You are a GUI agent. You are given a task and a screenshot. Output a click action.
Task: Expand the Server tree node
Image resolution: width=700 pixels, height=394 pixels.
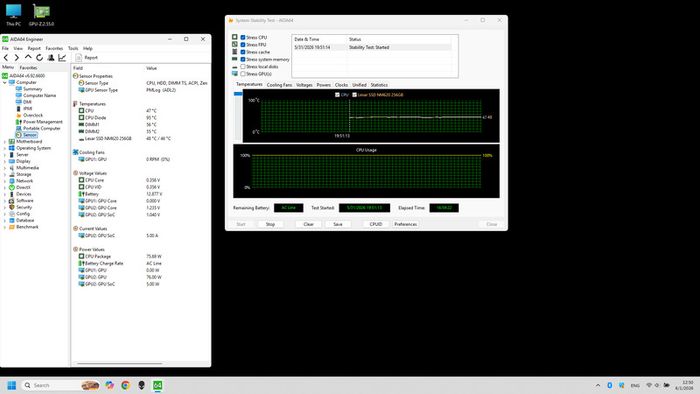(5, 155)
